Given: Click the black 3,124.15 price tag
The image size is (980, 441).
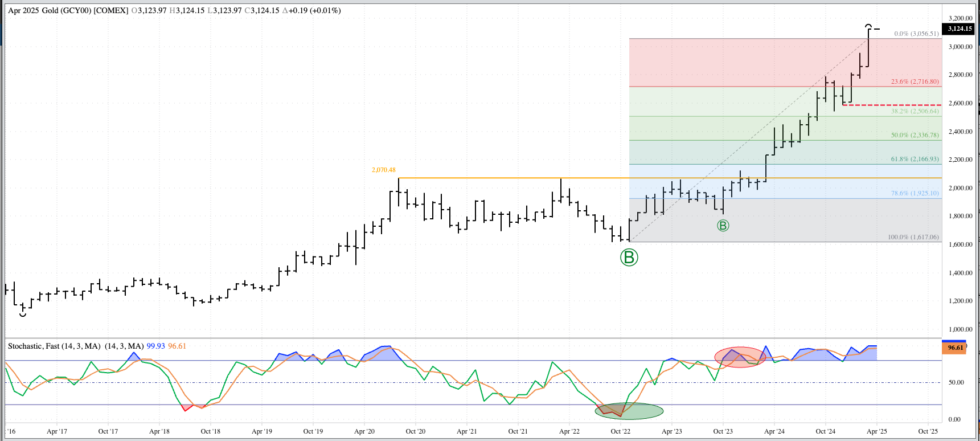Looking at the screenshot, I should tap(960, 28).
